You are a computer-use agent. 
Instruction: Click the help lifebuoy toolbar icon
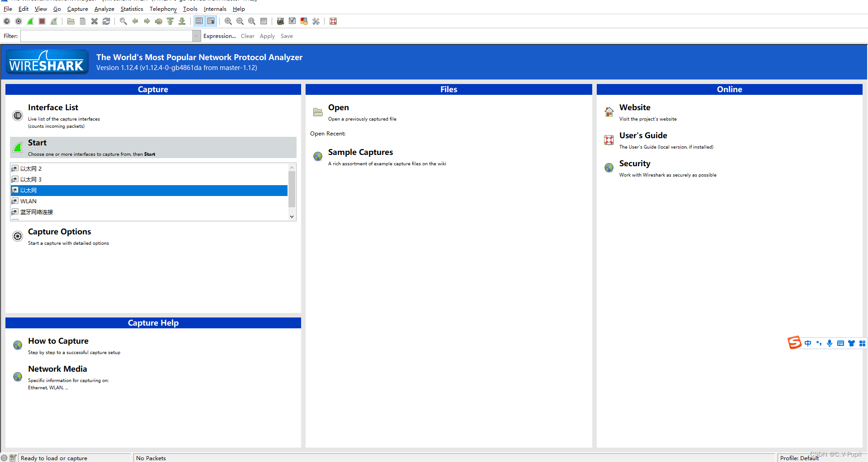tap(333, 21)
